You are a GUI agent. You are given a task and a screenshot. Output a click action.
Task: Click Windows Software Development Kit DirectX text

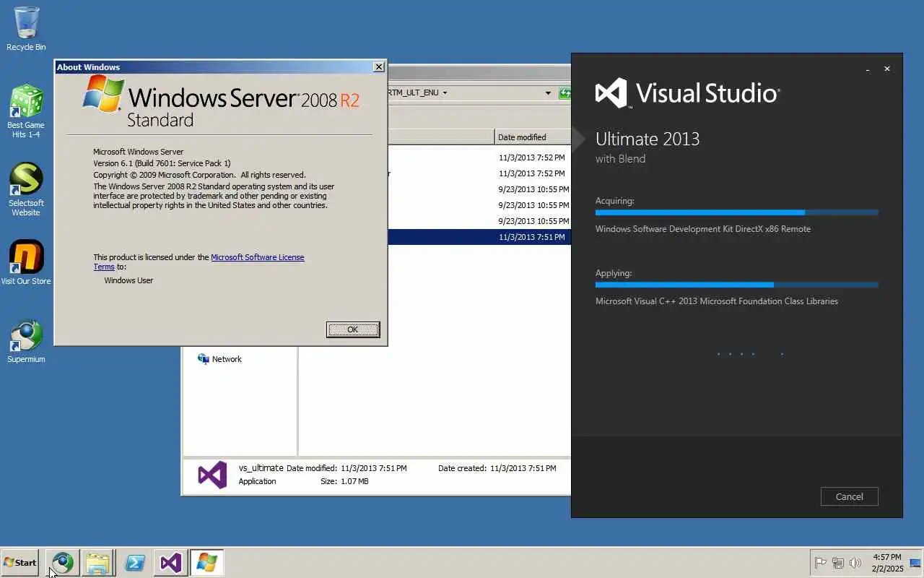tap(703, 229)
